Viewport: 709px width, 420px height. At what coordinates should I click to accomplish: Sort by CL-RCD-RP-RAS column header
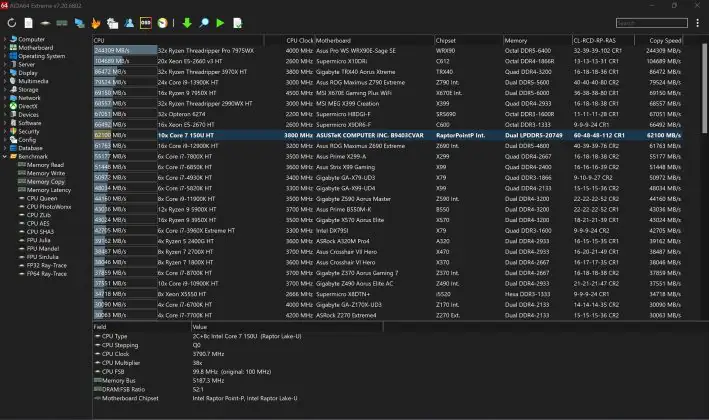tap(603, 40)
